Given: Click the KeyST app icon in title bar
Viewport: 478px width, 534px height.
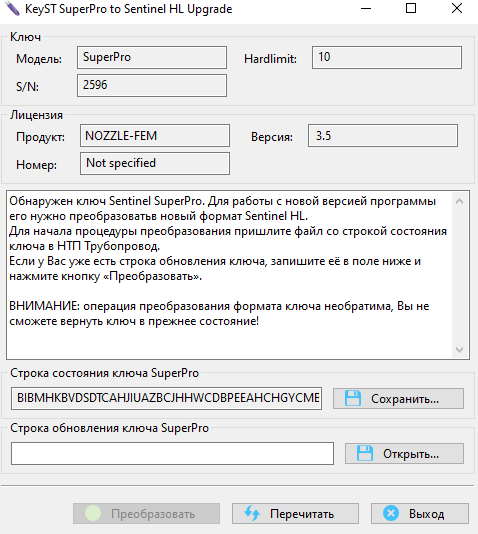Looking at the screenshot, I should pos(12,9).
